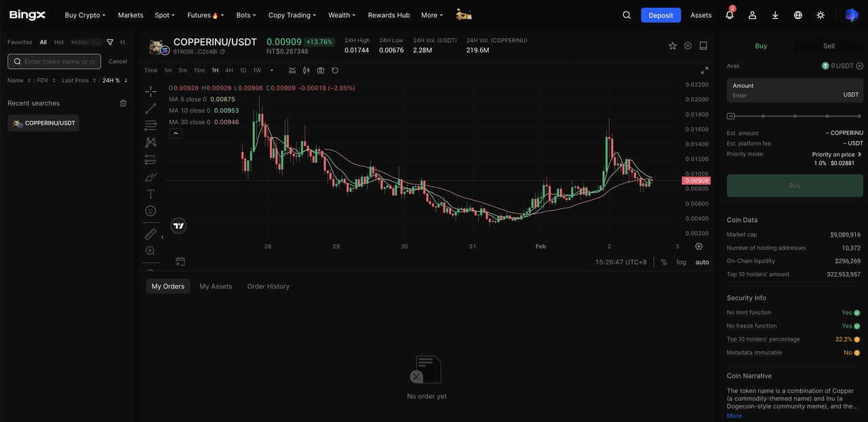Viewport: 868px width, 422px height.
Task: Choose the text annotation tool
Action: [151, 194]
